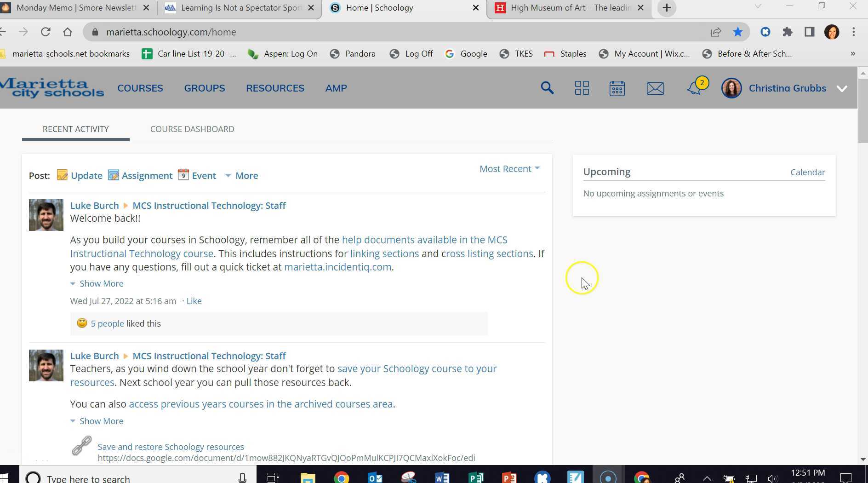Viewport: 868px width, 483px height.
Task: Expand Show More on save course post
Action: [x=97, y=421]
